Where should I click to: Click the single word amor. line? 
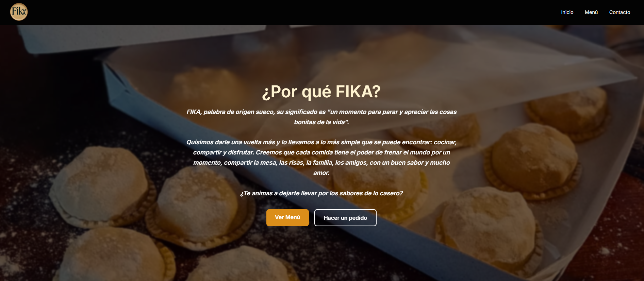point(321,173)
